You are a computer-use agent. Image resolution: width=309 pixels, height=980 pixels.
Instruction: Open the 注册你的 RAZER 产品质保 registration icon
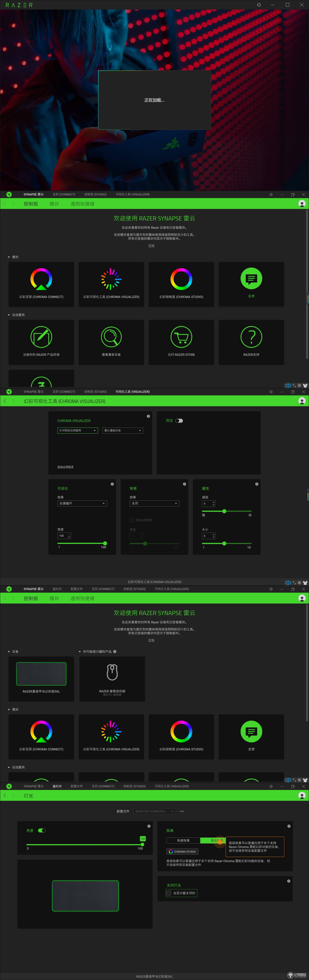[41, 337]
